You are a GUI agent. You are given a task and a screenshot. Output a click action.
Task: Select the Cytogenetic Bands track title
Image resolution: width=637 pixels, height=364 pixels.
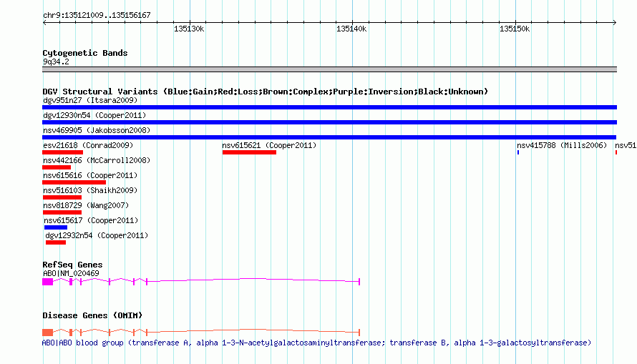(85, 53)
